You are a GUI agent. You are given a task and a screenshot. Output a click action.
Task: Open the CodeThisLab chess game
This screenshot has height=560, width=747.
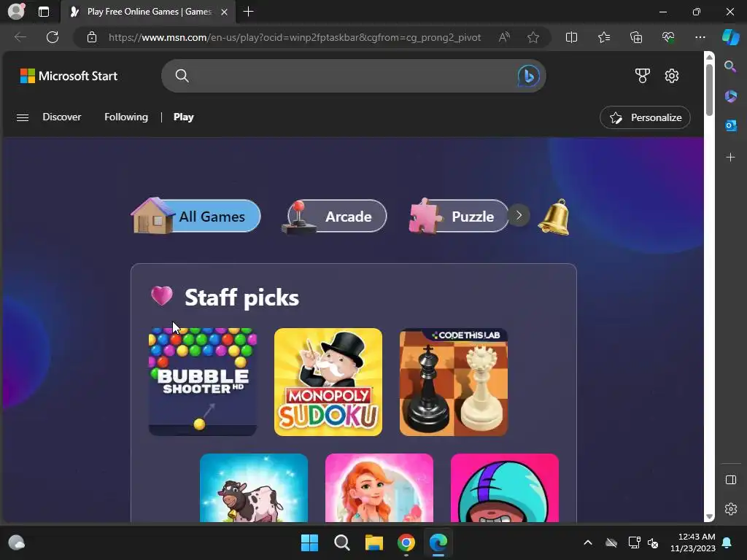click(x=454, y=382)
